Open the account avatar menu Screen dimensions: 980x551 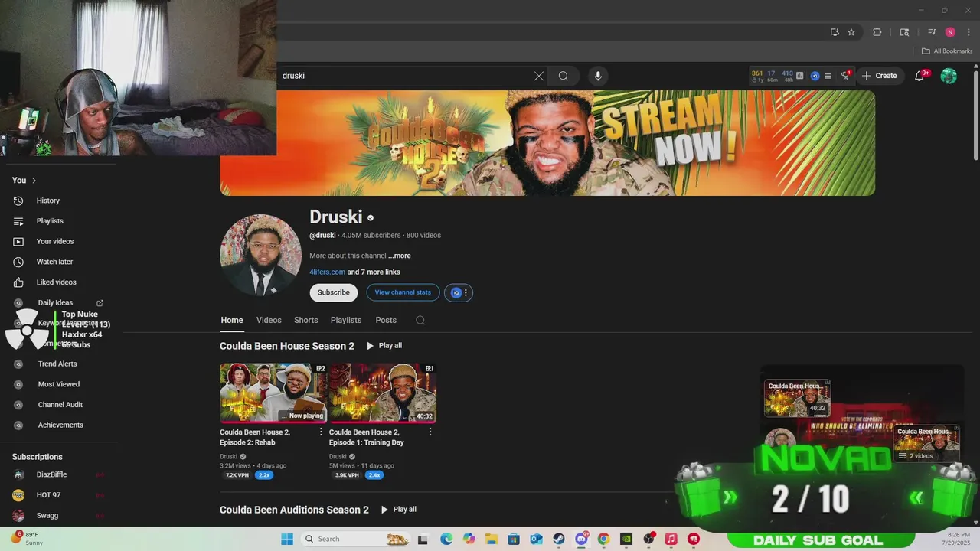pos(949,76)
